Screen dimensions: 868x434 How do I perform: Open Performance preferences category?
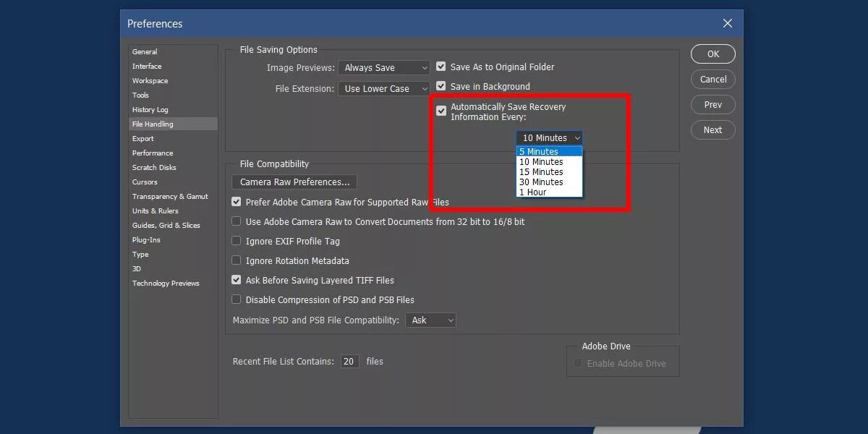coord(173,153)
